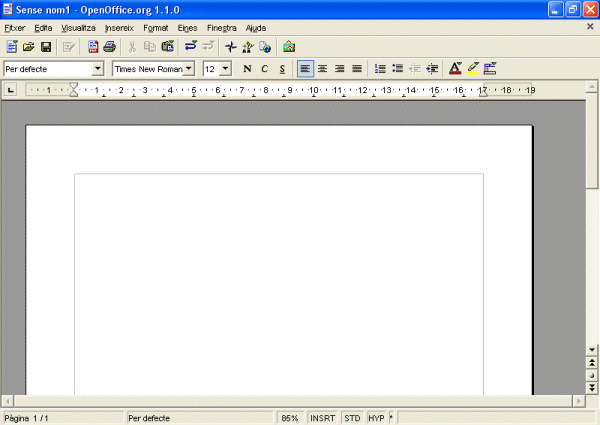Click the font color icon
Screen dimensions: 600x425
click(455, 69)
